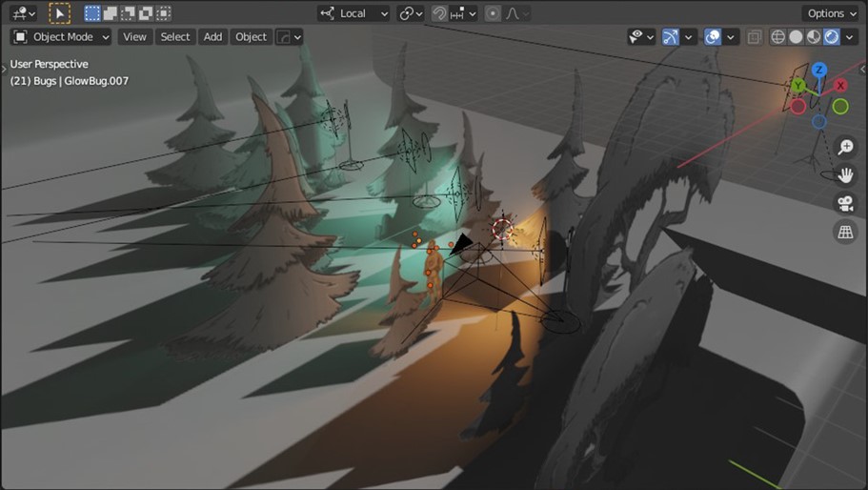Open the pivot point dropdown
Screen dimensions: 868x490
pyautogui.click(x=411, y=13)
